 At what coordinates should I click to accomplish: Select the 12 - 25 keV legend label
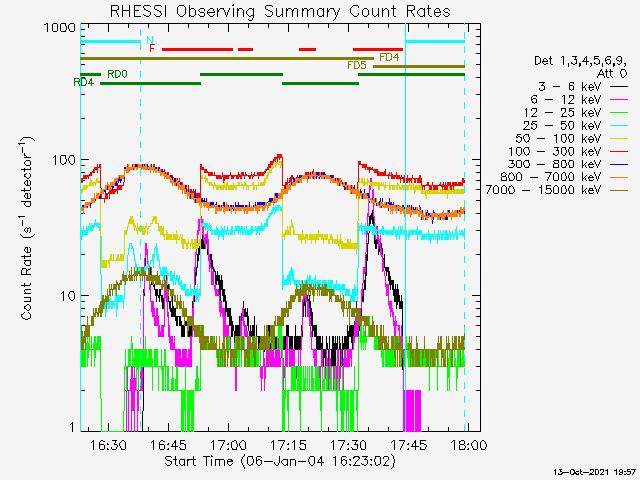point(562,113)
